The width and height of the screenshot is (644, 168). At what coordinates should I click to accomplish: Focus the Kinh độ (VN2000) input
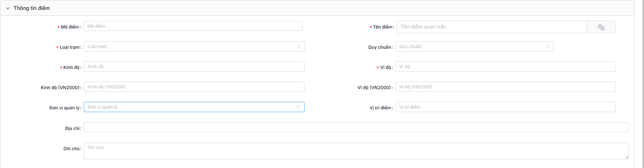(194, 87)
